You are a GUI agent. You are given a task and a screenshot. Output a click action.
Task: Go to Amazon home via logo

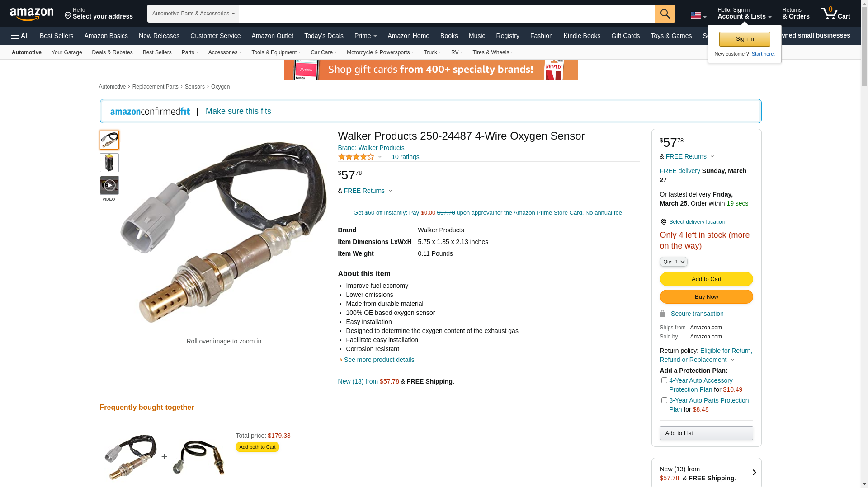click(32, 14)
